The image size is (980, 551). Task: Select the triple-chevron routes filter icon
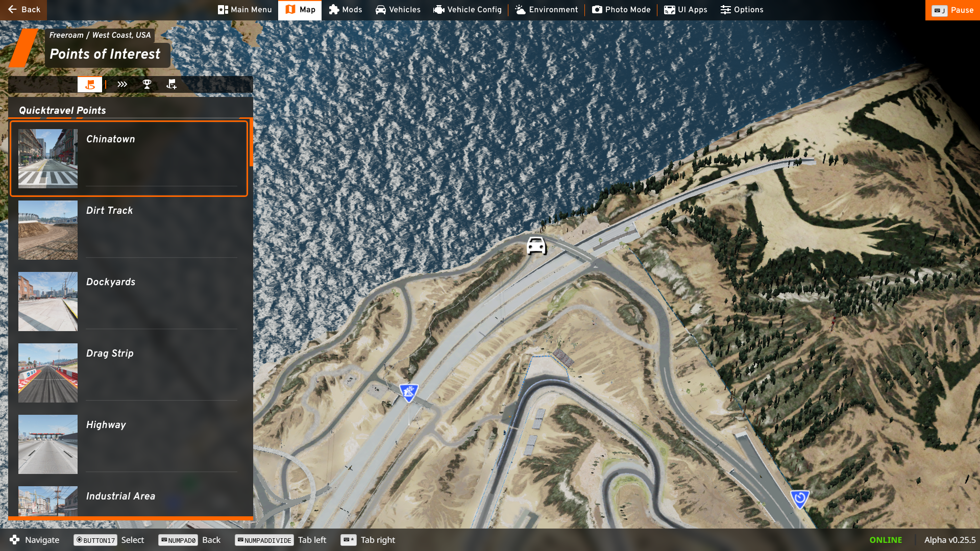122,84
